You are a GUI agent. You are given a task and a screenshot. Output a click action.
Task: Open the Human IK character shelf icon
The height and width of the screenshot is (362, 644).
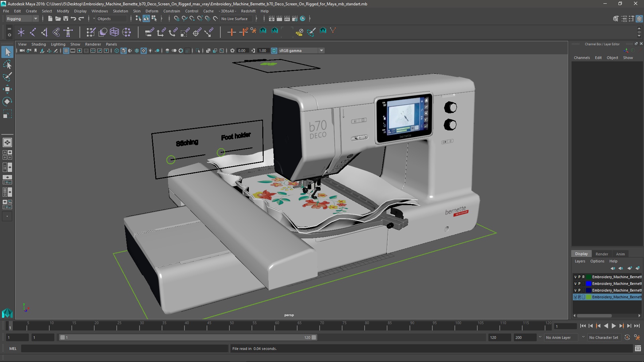click(68, 32)
